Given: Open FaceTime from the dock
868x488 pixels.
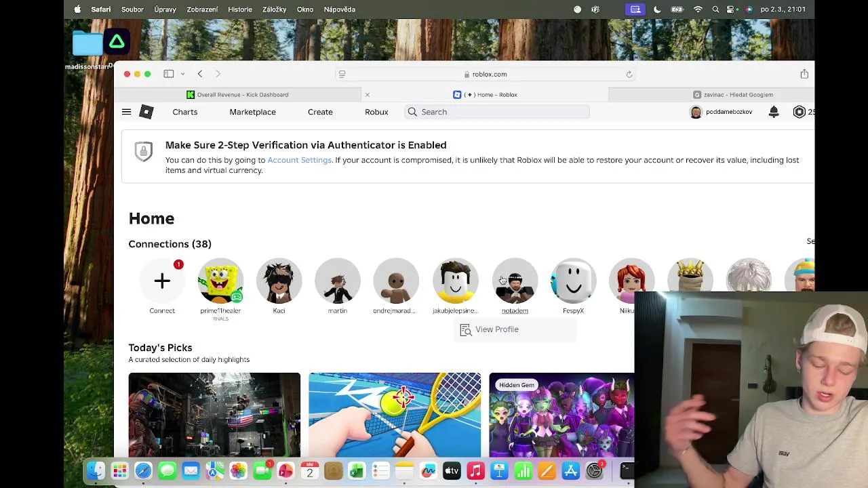Looking at the screenshot, I should click(262, 470).
